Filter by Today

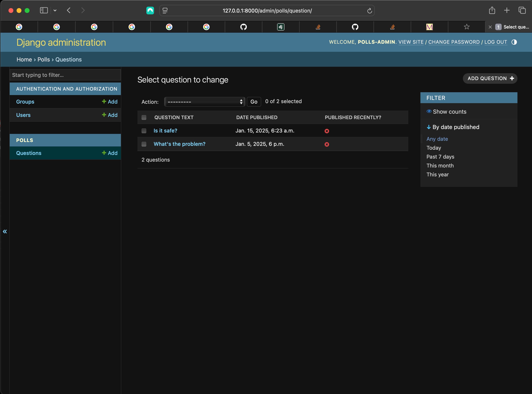tap(434, 148)
